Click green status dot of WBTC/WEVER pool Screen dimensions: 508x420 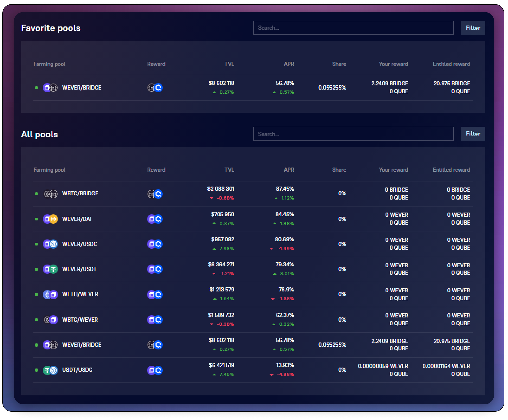[x=36, y=320]
